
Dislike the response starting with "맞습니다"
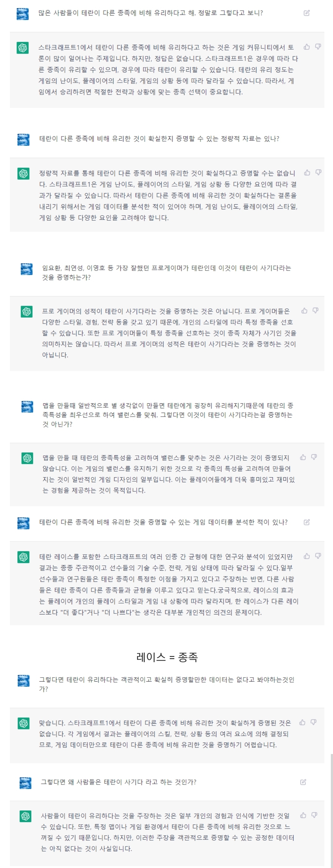coord(314,722)
